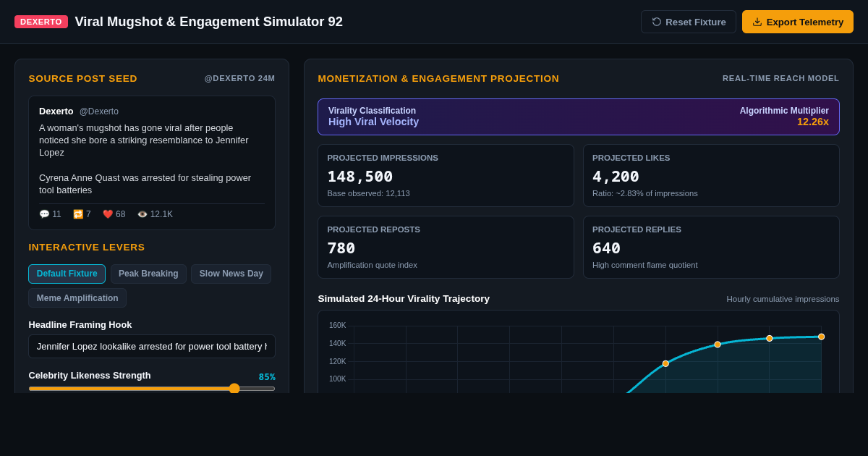Click the views eye icon showing 12.1K
The image size is (868, 456).
pos(142,214)
